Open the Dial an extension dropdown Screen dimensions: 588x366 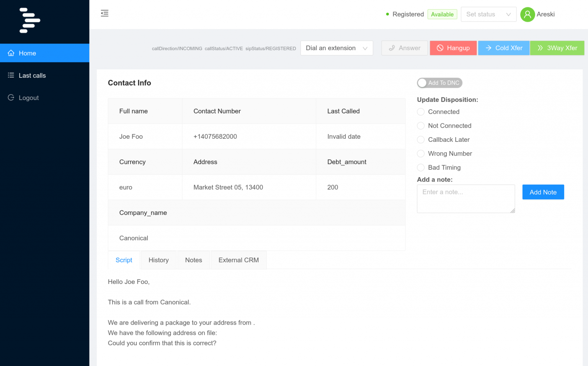pyautogui.click(x=336, y=48)
